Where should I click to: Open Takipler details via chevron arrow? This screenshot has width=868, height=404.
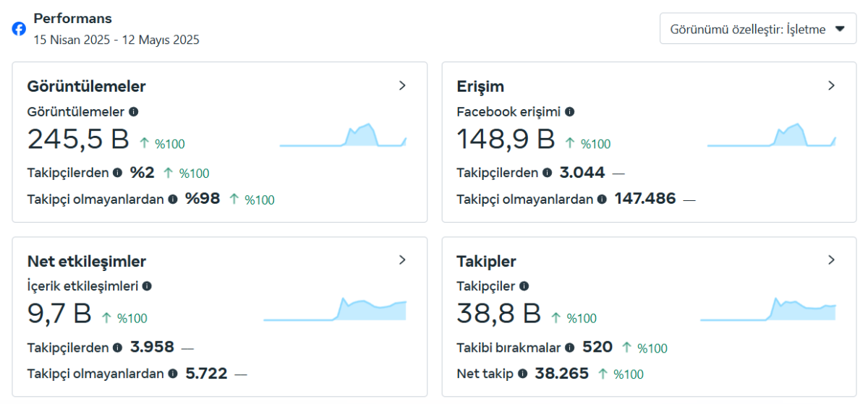click(x=831, y=259)
